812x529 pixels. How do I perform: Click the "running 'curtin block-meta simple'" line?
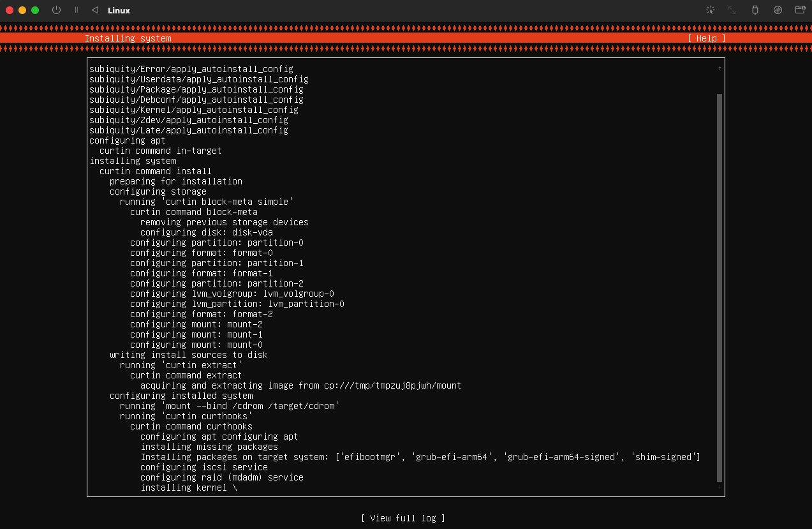pos(207,202)
